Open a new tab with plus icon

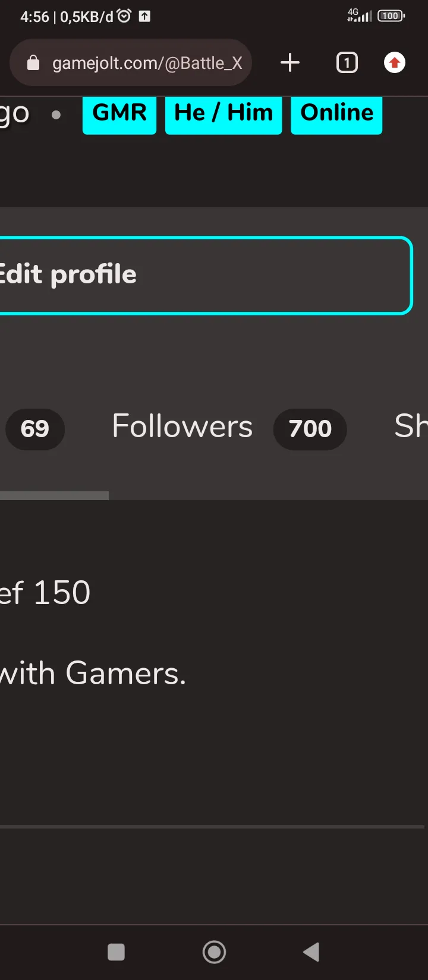coord(290,62)
